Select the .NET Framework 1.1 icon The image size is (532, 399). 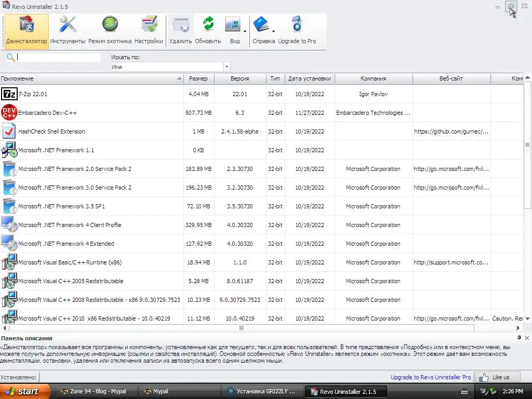pyautogui.click(x=9, y=150)
